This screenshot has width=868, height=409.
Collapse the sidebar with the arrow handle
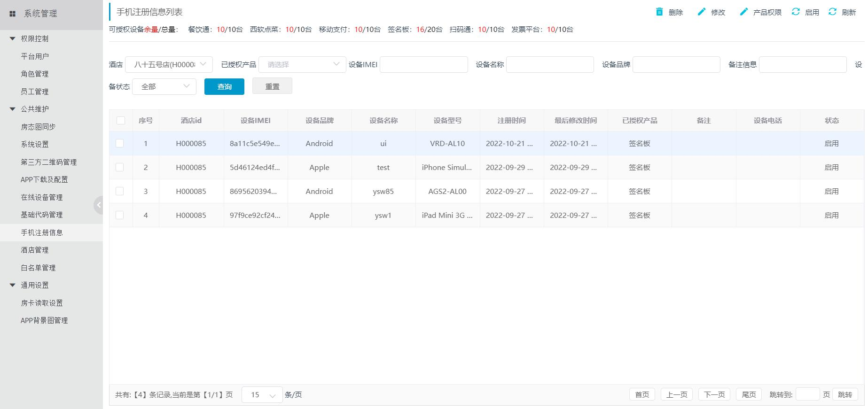98,205
